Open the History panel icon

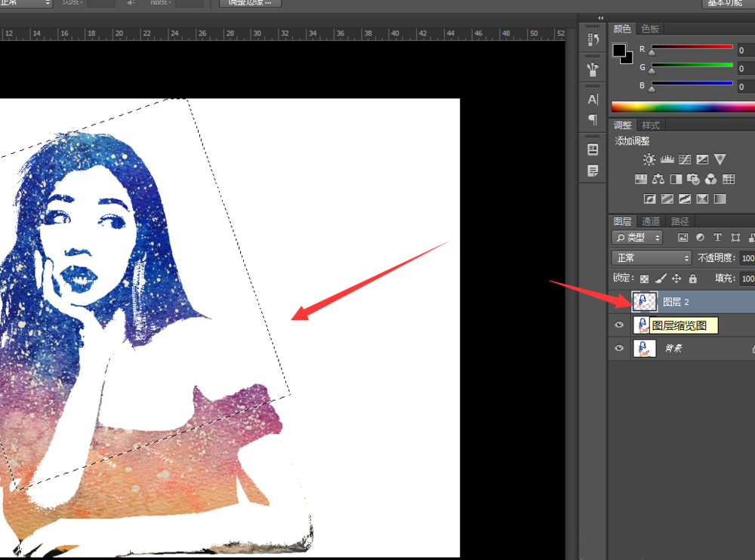593,39
